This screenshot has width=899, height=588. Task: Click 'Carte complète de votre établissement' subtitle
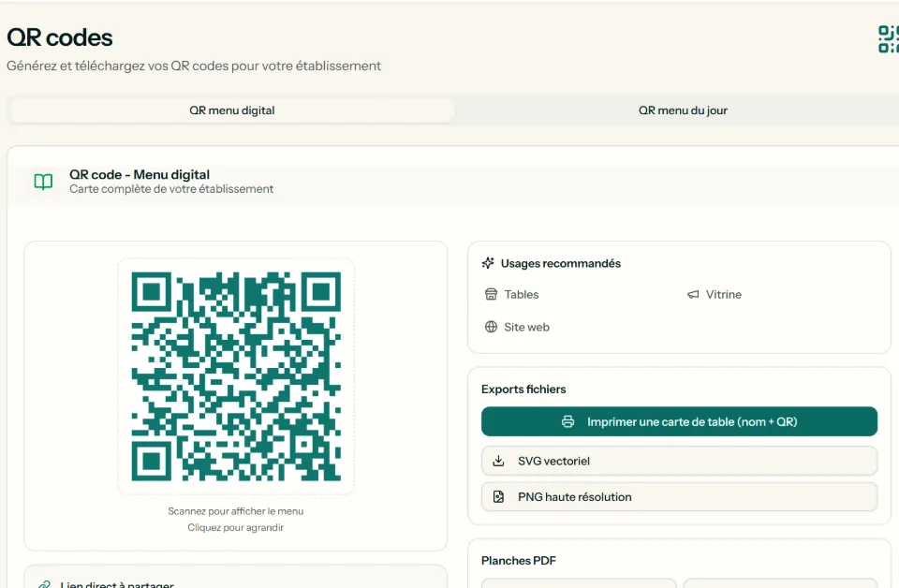click(x=171, y=189)
